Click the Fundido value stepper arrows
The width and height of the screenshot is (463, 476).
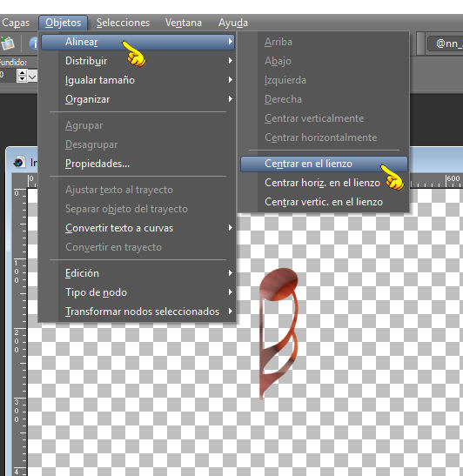[x=22, y=76]
